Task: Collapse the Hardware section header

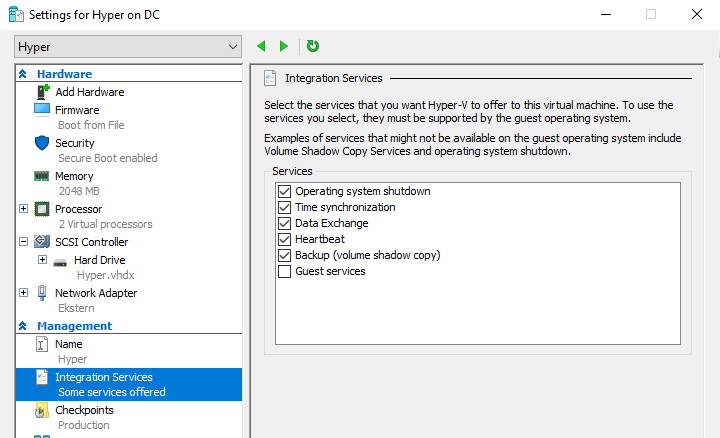Action: click(23, 74)
